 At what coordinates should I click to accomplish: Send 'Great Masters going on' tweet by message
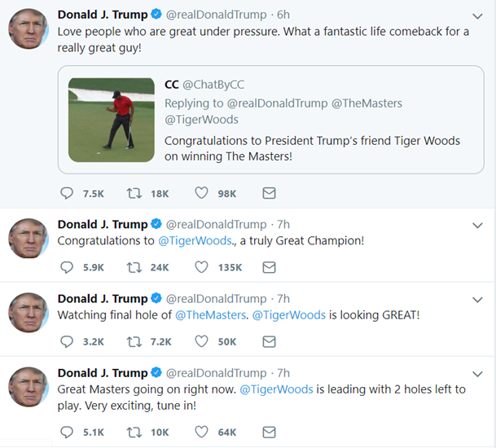pyautogui.click(x=269, y=432)
